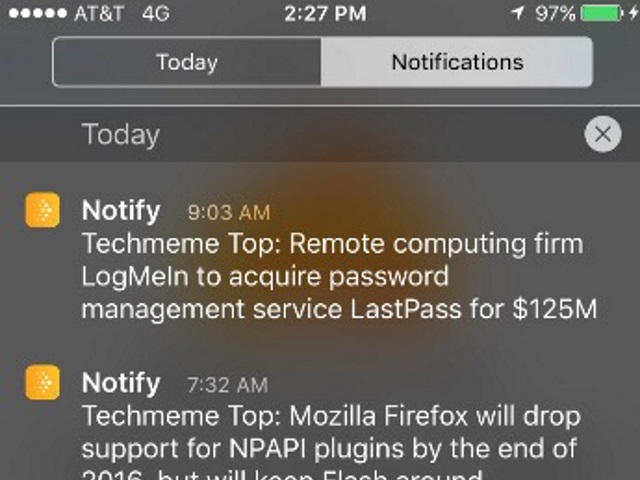This screenshot has width=640, height=480.
Task: Select the Notifications tab
Action: click(x=457, y=62)
